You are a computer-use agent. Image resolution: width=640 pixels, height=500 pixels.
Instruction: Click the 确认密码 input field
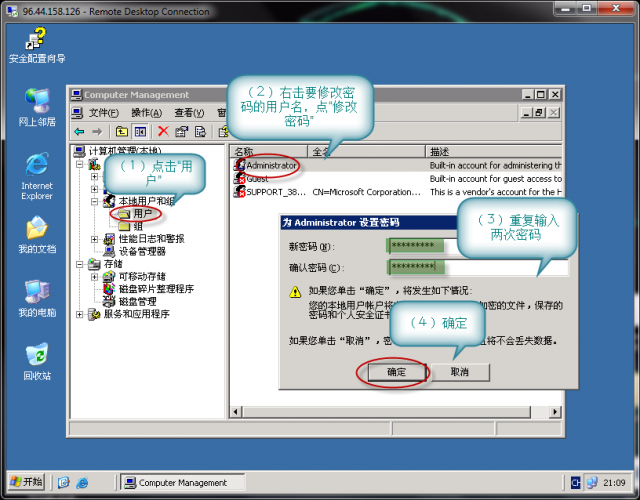(x=478, y=267)
